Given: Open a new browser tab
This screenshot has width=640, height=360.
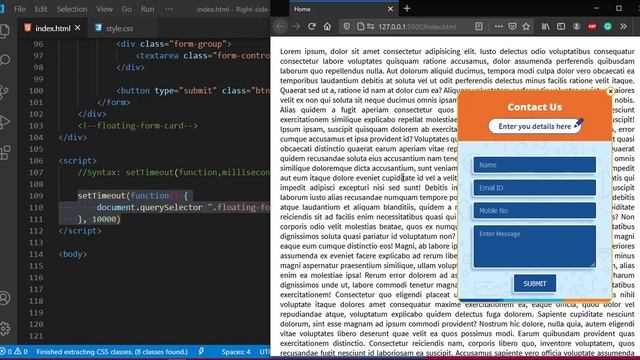Looking at the screenshot, I should 407,8.
